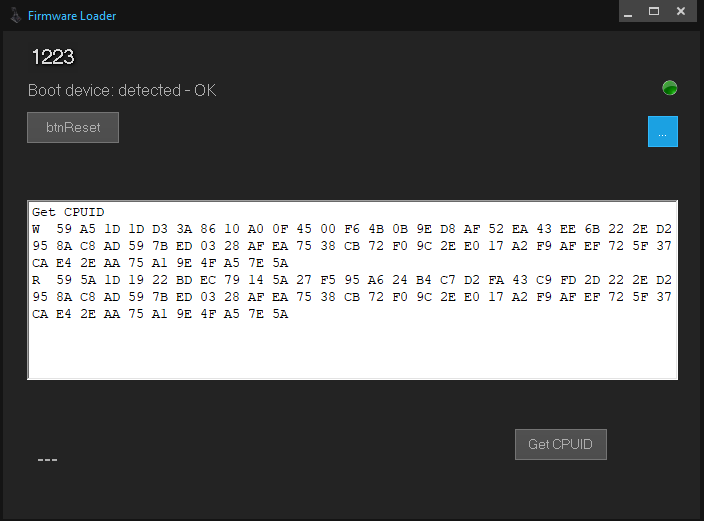Click the empty area of the log box

[352, 350]
